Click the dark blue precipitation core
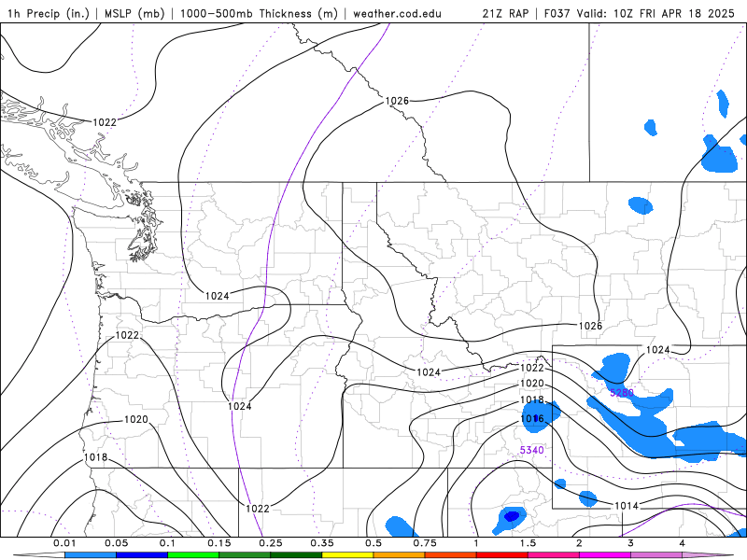This screenshot has width=747, height=560. point(511,516)
